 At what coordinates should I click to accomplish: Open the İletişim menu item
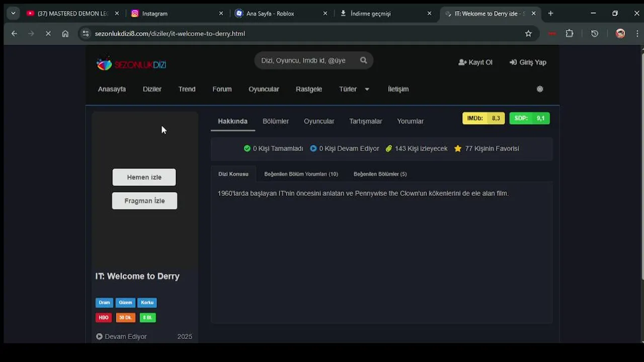(398, 89)
